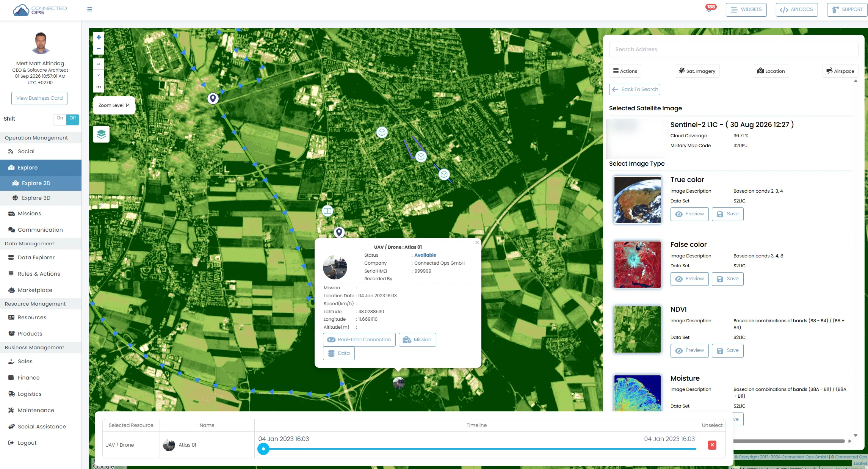Open the Airspace tab
Image resolution: width=868 pixels, height=469 pixels.
tap(840, 71)
